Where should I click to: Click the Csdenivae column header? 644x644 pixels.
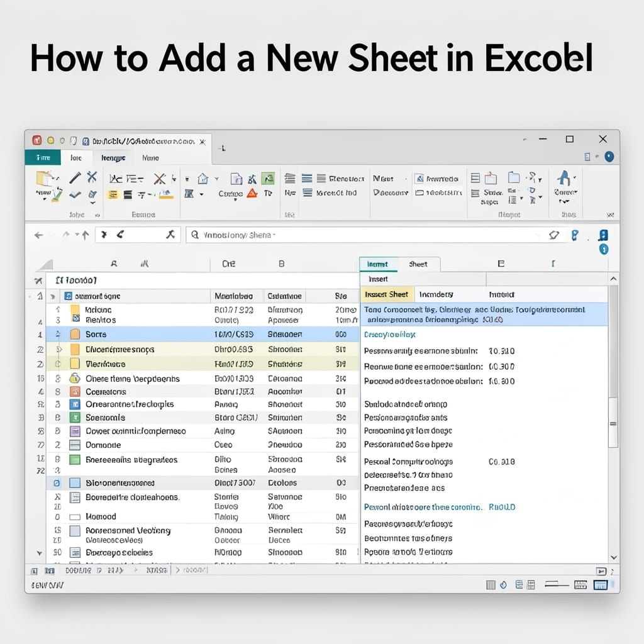[285, 296]
